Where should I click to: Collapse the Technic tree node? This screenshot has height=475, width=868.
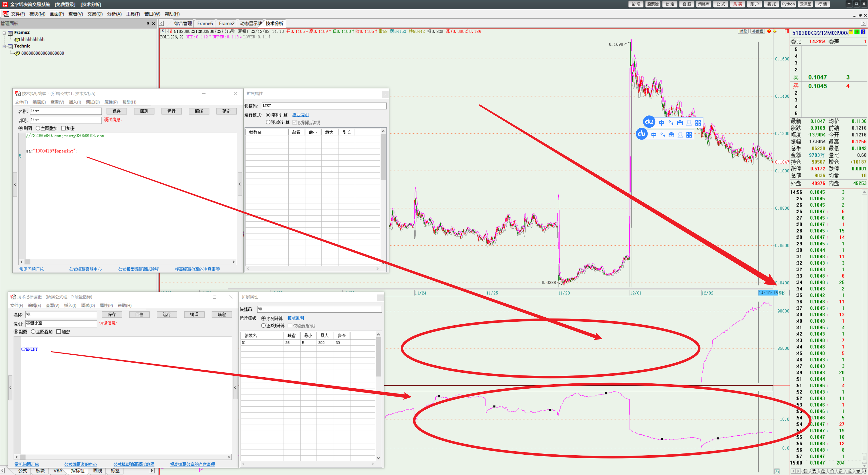pyautogui.click(x=4, y=46)
